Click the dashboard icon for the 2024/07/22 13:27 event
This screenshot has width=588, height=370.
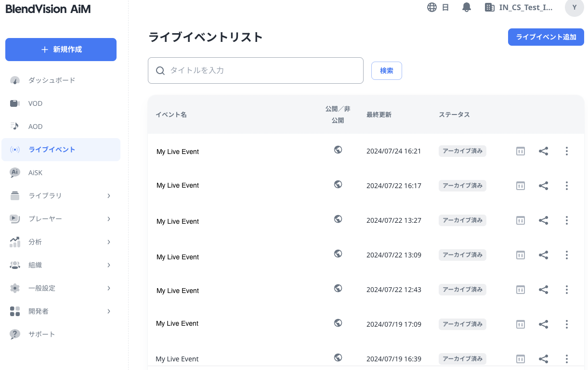(520, 220)
